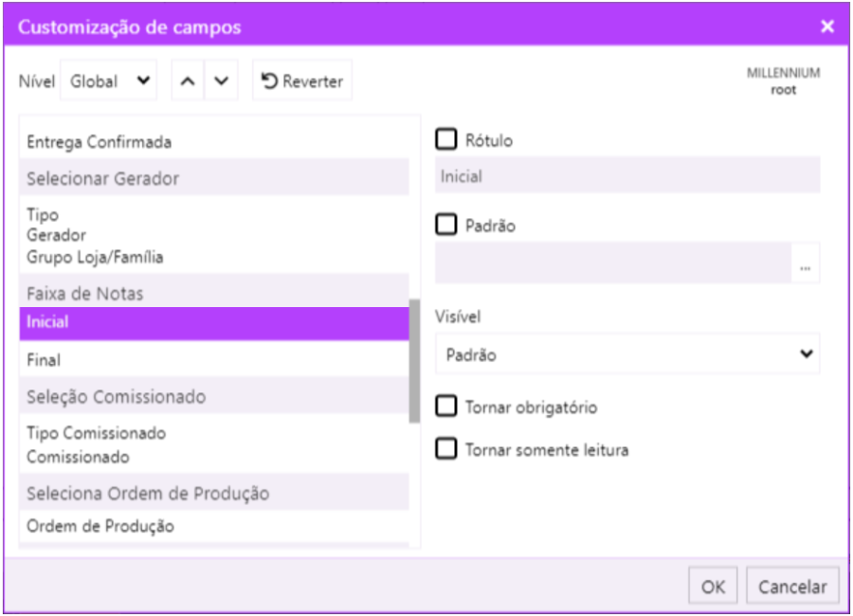Select the Final field item
The width and height of the screenshot is (853, 616).
44,360
